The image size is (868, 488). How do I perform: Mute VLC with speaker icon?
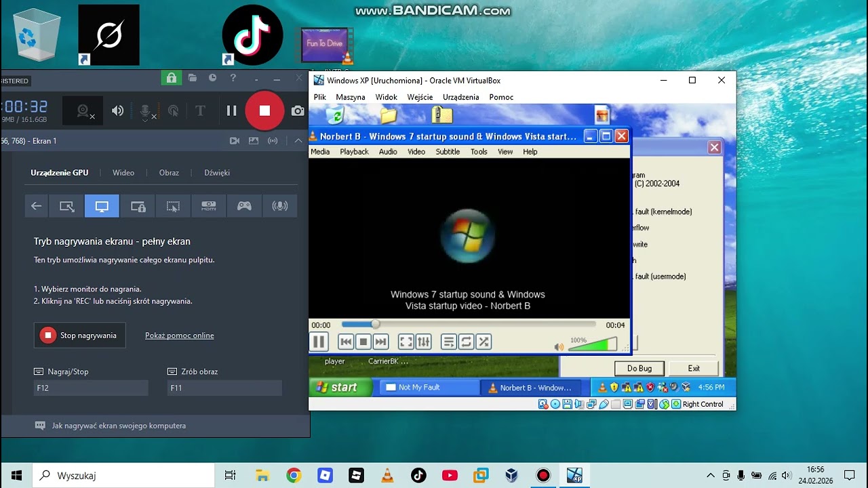point(559,347)
